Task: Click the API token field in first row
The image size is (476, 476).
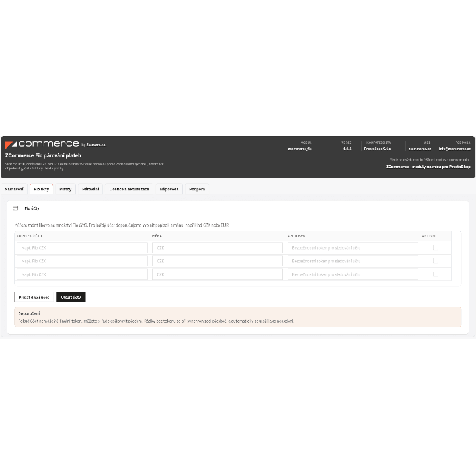Action: pos(353,248)
